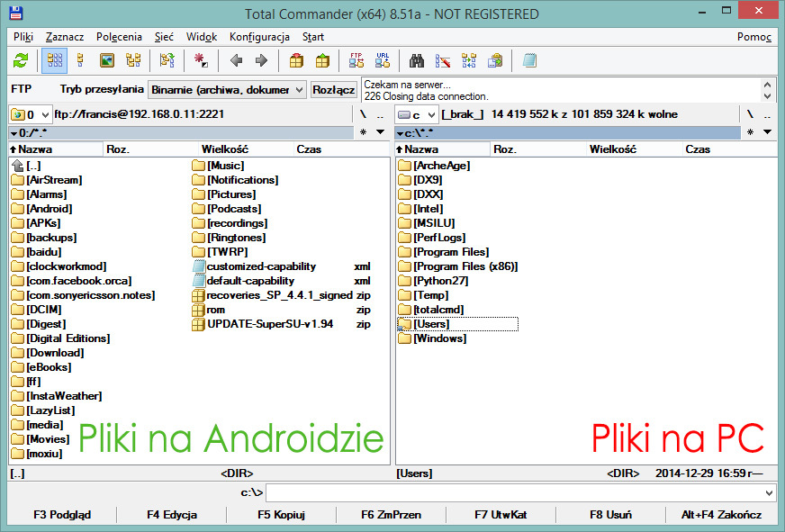This screenshot has width=785, height=532.
Task: Open command line history dropdown
Action: point(770,493)
